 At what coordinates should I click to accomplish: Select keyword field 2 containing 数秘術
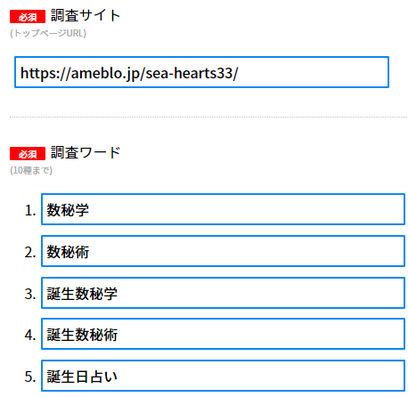point(223,251)
